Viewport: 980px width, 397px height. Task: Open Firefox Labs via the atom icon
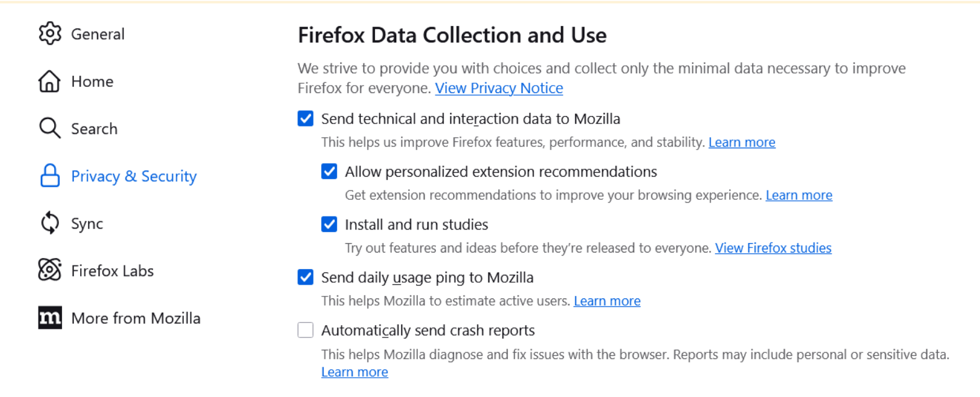(x=50, y=270)
